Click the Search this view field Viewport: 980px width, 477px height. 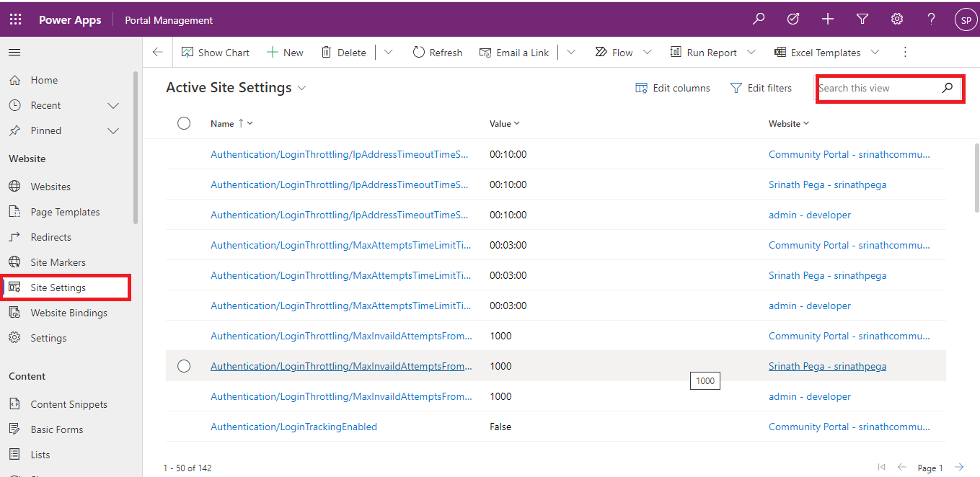[876, 88]
